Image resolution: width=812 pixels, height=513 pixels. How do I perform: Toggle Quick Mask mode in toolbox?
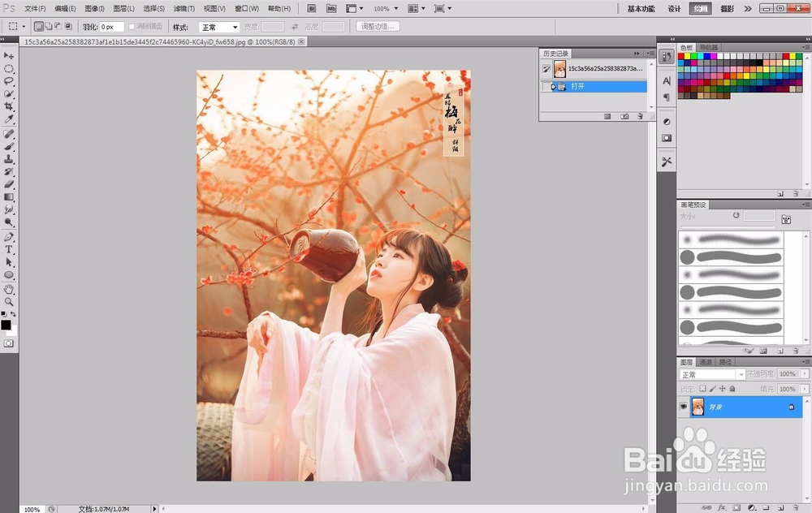(x=9, y=343)
